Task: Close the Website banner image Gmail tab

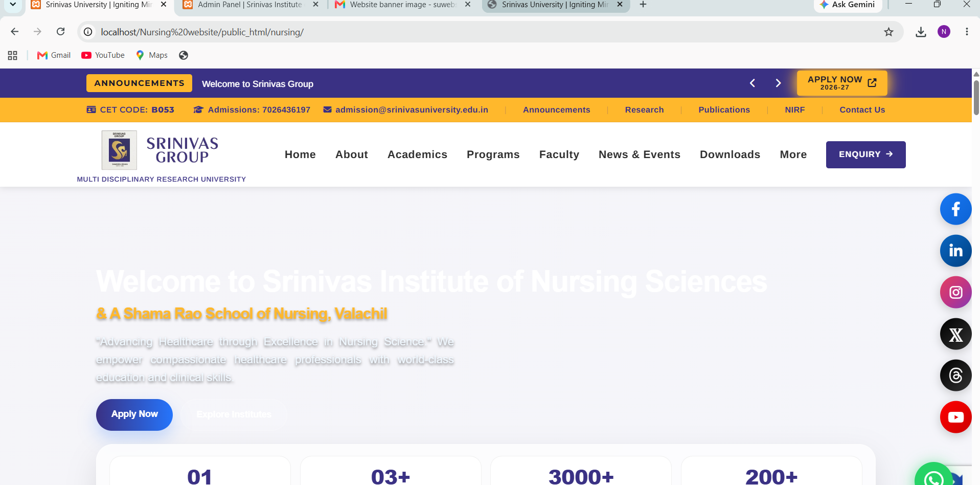Action: point(468,5)
